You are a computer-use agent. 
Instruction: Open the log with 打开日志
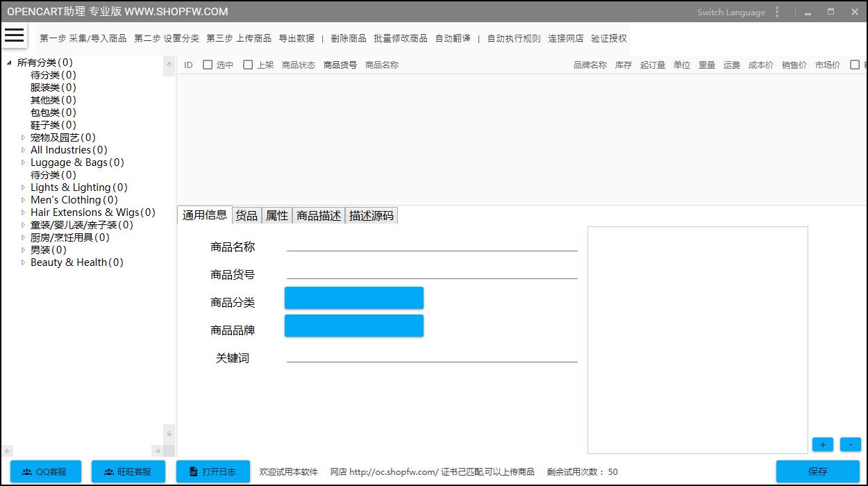tap(213, 471)
